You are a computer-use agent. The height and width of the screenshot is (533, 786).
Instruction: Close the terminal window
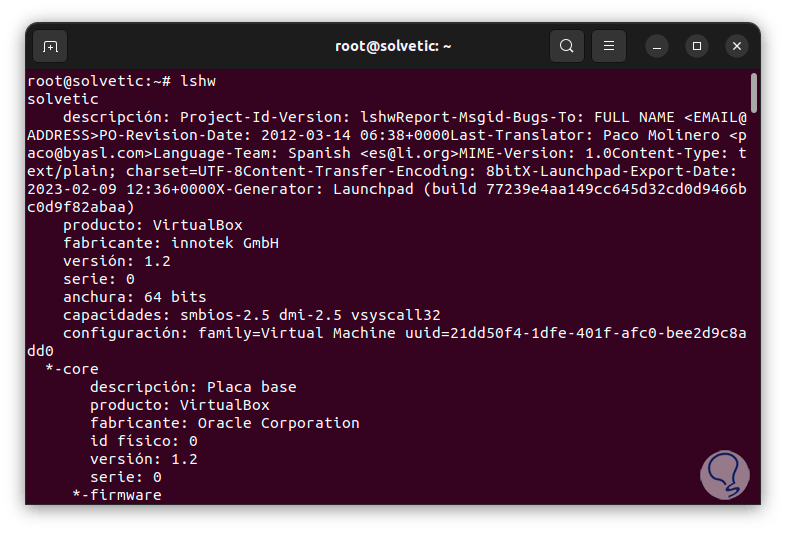(737, 46)
